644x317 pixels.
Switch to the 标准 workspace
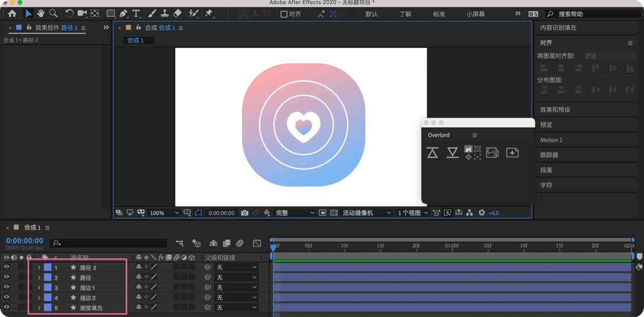point(439,14)
